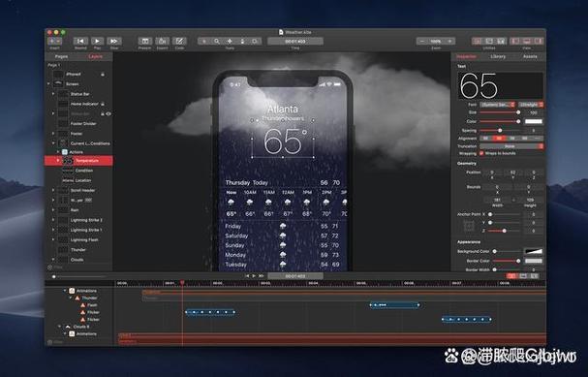Click the first Utilities toolbar icon
Viewport: 588px width, 377px height.
point(477,41)
